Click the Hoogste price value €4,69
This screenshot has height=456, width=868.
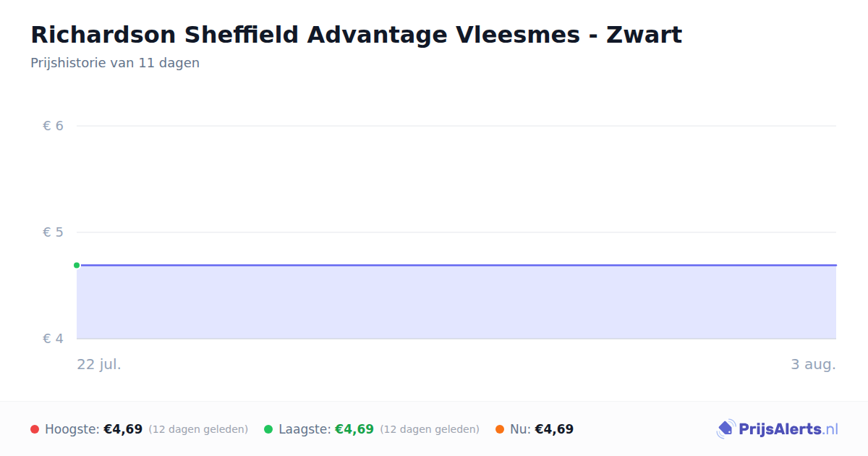tap(123, 429)
